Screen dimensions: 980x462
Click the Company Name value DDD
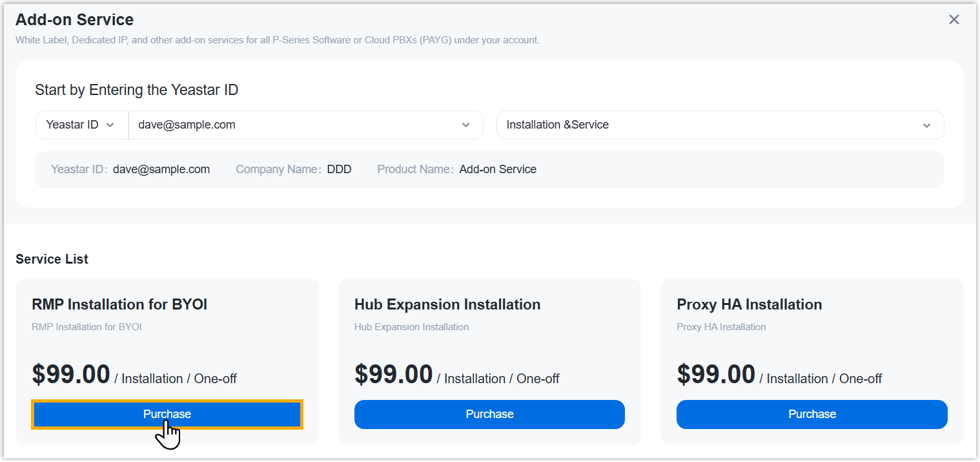pyautogui.click(x=339, y=169)
